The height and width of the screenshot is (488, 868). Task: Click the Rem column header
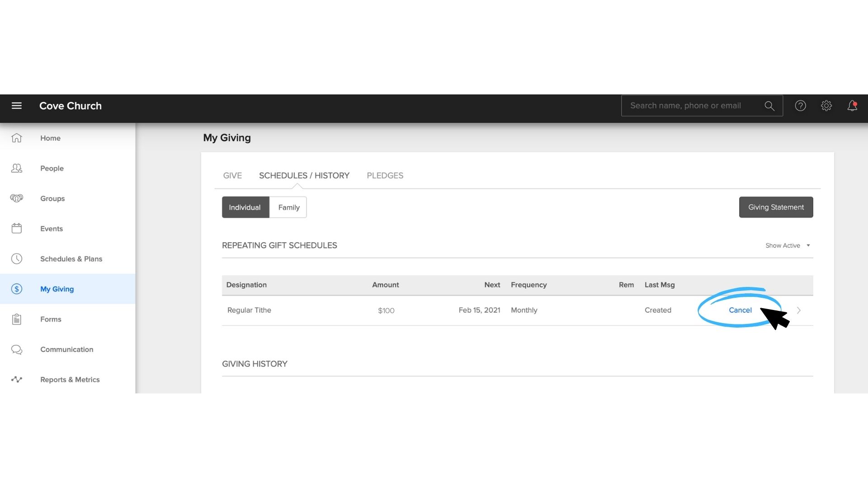tap(626, 285)
